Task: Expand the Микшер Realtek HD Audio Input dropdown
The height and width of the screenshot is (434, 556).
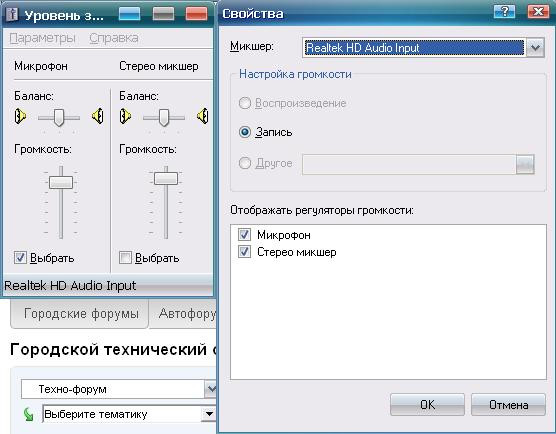Action: 535,48
